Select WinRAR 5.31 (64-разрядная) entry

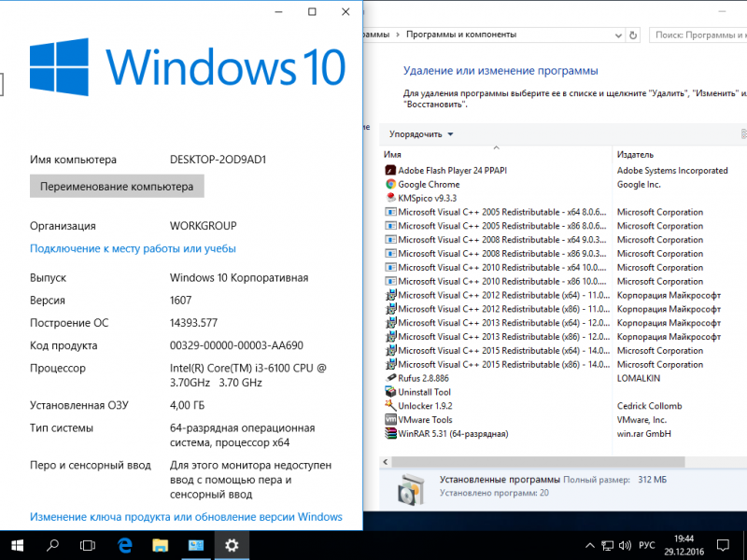coord(453,433)
